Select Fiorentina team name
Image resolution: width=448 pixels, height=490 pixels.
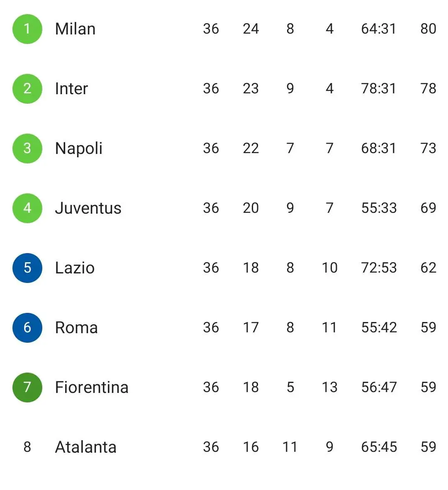(x=92, y=387)
